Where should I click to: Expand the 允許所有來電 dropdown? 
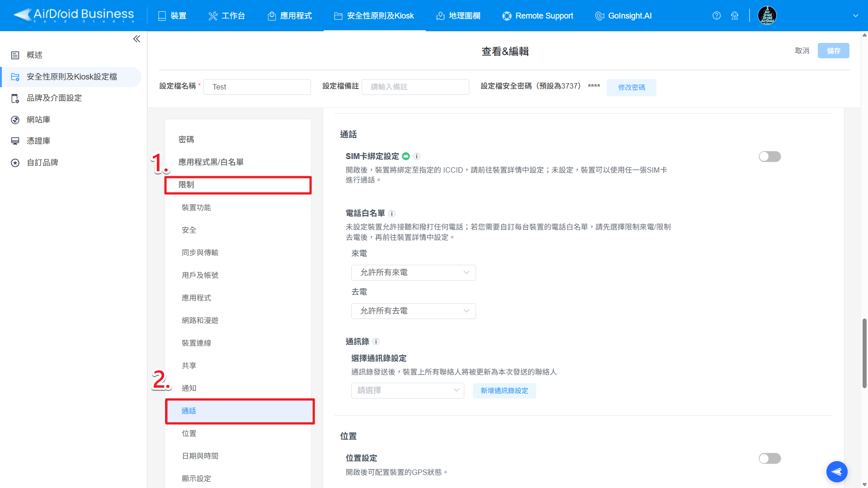[x=413, y=272]
